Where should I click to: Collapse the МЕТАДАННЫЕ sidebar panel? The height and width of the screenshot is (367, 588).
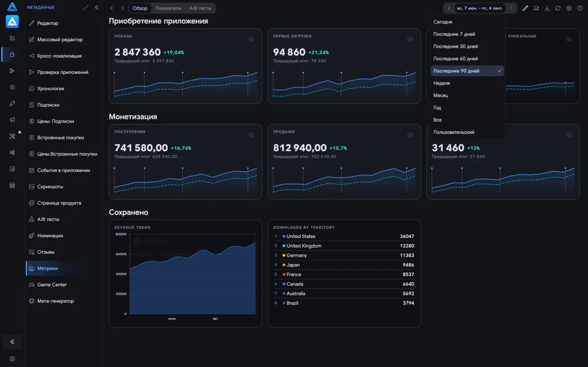tap(97, 7)
